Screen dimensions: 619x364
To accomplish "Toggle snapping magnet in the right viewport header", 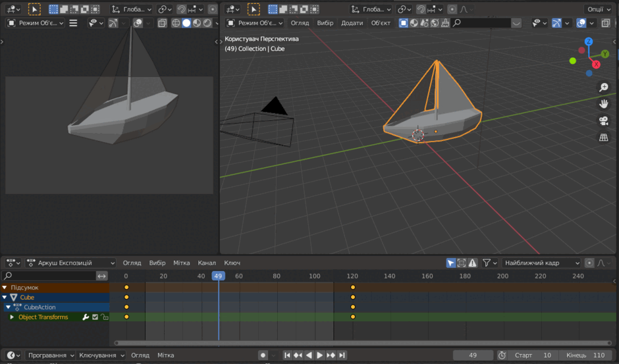I will coord(421,9).
